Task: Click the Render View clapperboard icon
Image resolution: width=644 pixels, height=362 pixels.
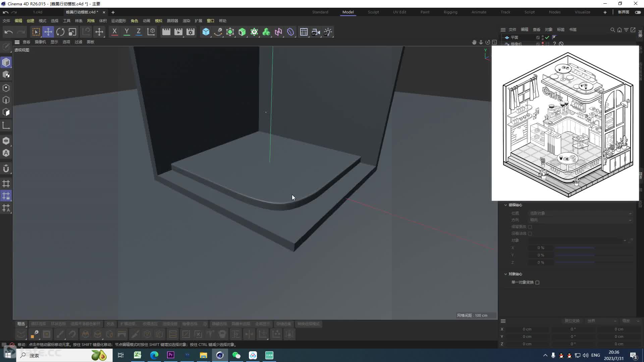Action: 166,32
